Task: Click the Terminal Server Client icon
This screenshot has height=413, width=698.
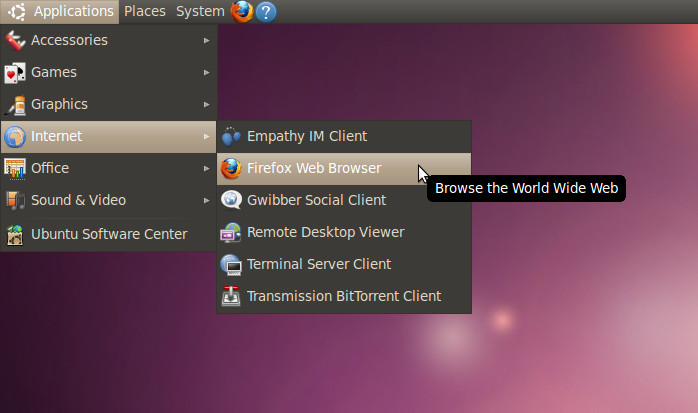Action: [x=231, y=264]
